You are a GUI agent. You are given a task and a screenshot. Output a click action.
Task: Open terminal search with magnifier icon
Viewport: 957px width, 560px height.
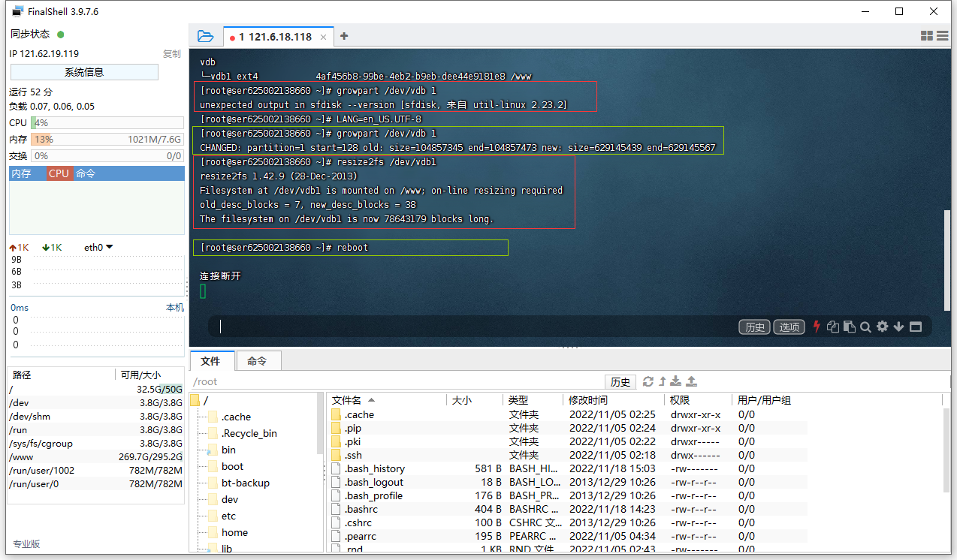coord(866,327)
